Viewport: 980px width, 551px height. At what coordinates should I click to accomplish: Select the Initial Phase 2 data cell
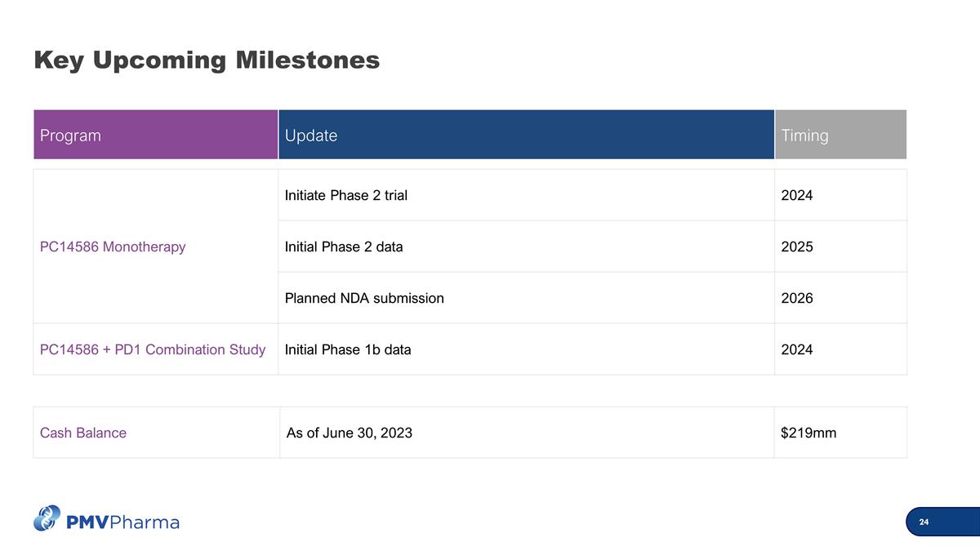coord(344,247)
